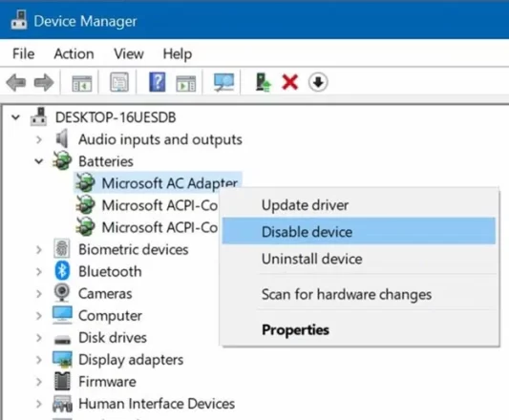Click the Device Manager title bar icon
The width and height of the screenshot is (509, 420).
pos(18,20)
